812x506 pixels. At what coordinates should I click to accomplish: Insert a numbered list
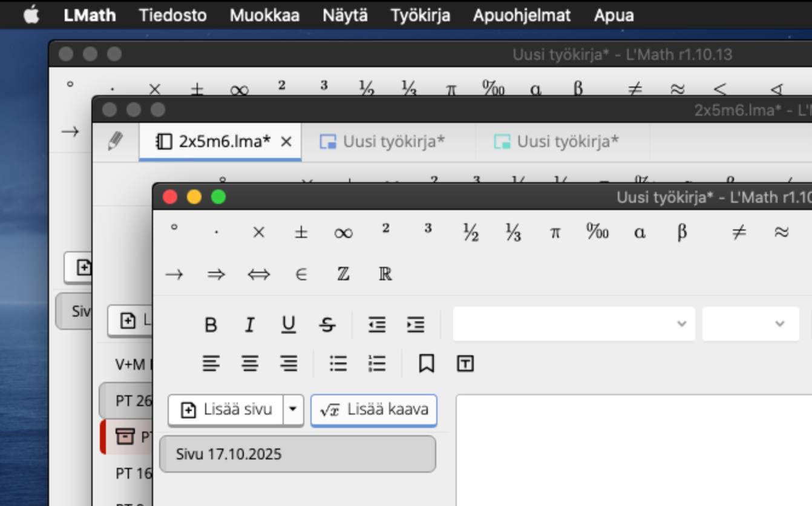[x=376, y=364]
